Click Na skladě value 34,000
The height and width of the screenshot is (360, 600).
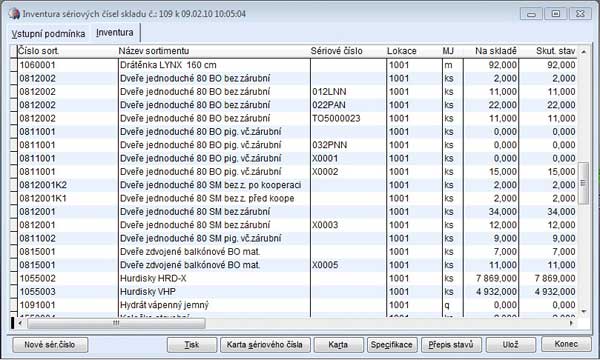pos(491,212)
